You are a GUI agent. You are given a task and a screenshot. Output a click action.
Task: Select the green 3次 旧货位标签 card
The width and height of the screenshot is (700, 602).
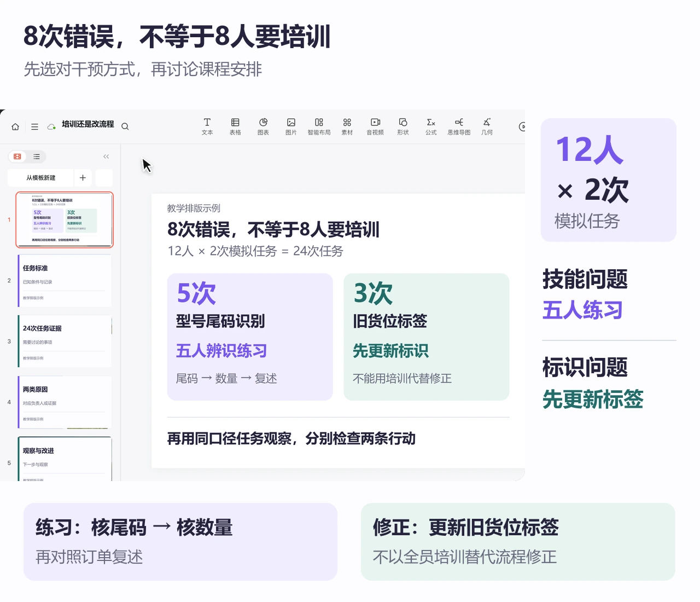427,337
